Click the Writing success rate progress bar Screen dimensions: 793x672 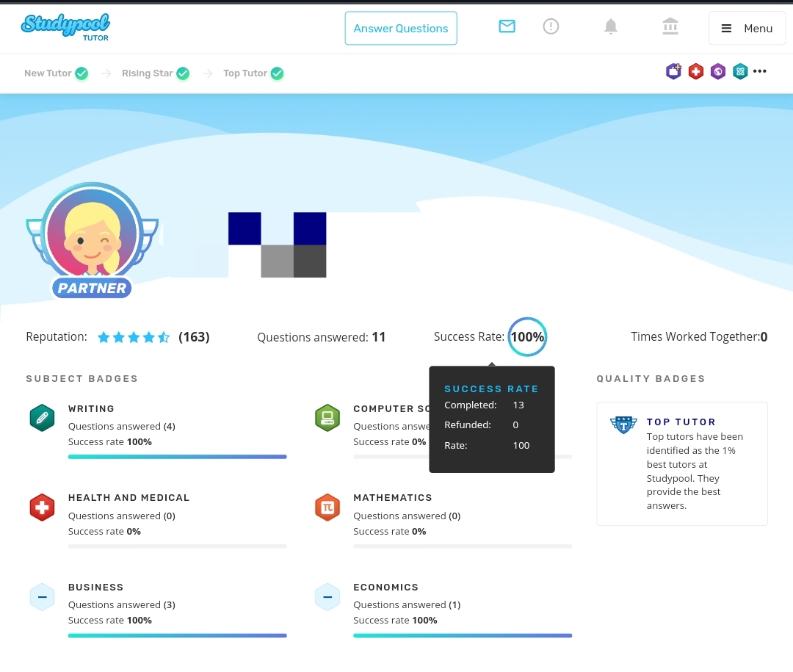[178, 457]
